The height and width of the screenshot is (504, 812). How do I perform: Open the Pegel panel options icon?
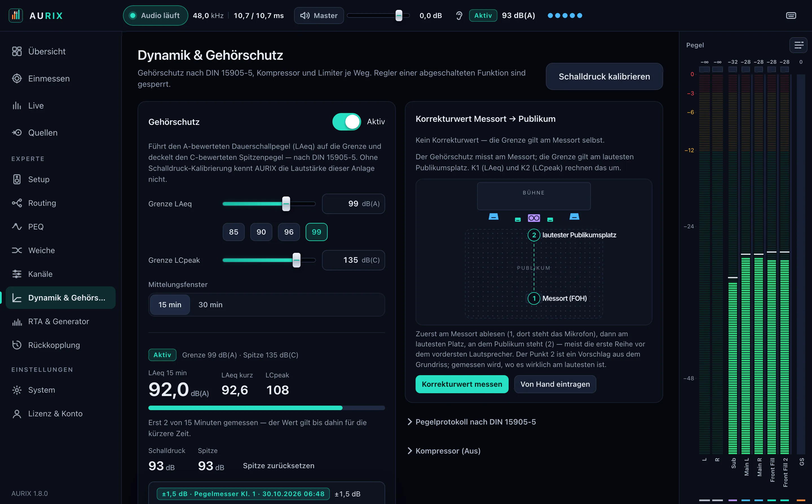tap(798, 45)
